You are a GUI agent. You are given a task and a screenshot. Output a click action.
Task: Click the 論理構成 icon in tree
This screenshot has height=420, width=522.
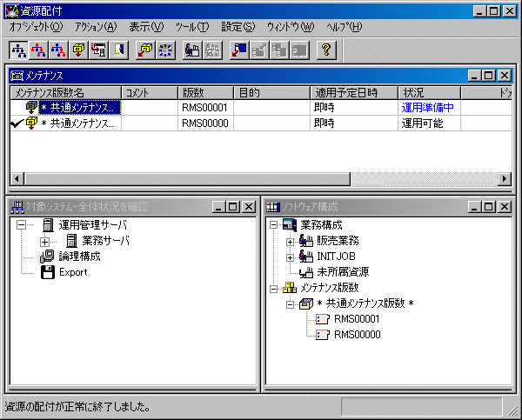coord(47,257)
